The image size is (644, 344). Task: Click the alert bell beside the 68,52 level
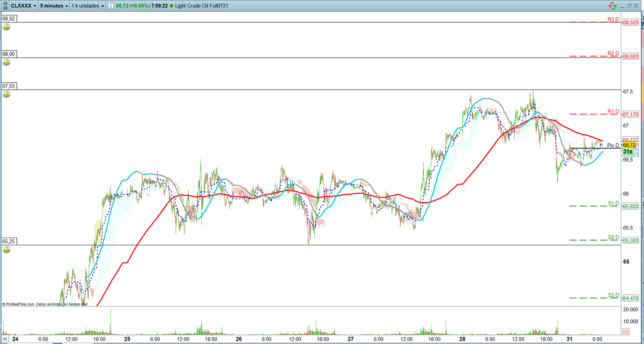pos(6,27)
